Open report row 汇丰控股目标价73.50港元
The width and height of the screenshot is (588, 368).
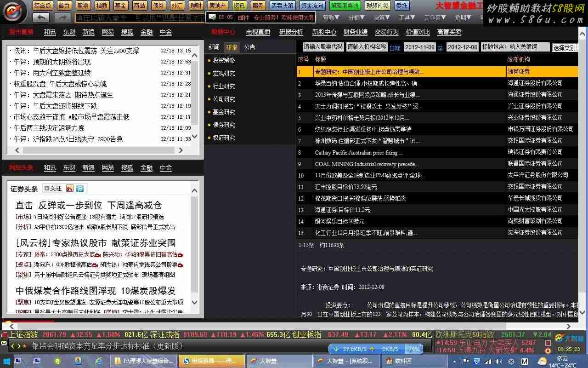point(437,187)
